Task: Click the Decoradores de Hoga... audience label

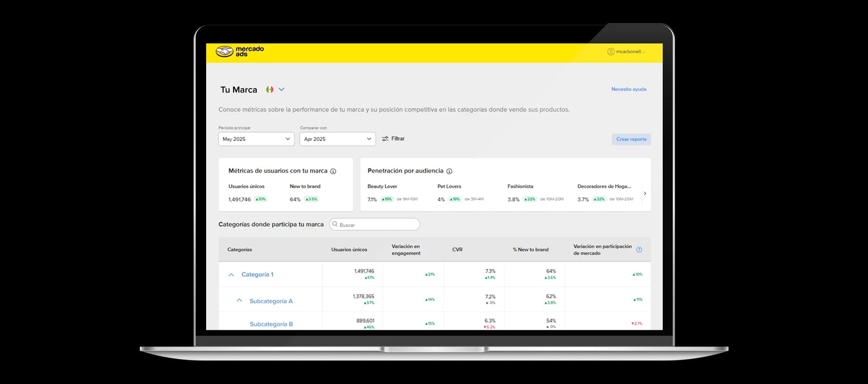Action: 604,186
